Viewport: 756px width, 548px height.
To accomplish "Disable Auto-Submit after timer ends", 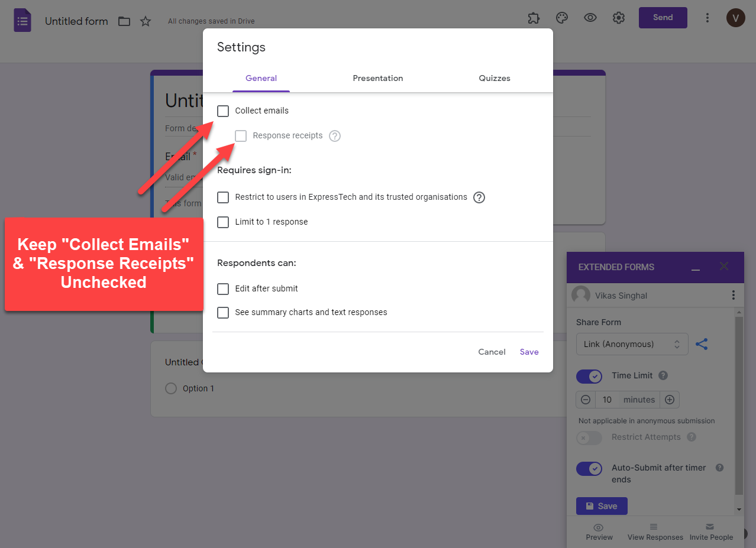I will (589, 468).
